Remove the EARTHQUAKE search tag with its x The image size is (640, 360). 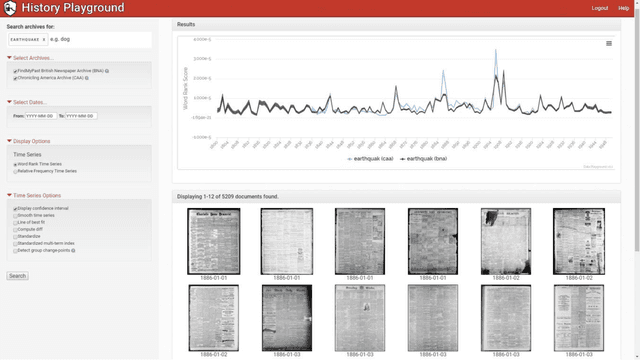[44, 40]
